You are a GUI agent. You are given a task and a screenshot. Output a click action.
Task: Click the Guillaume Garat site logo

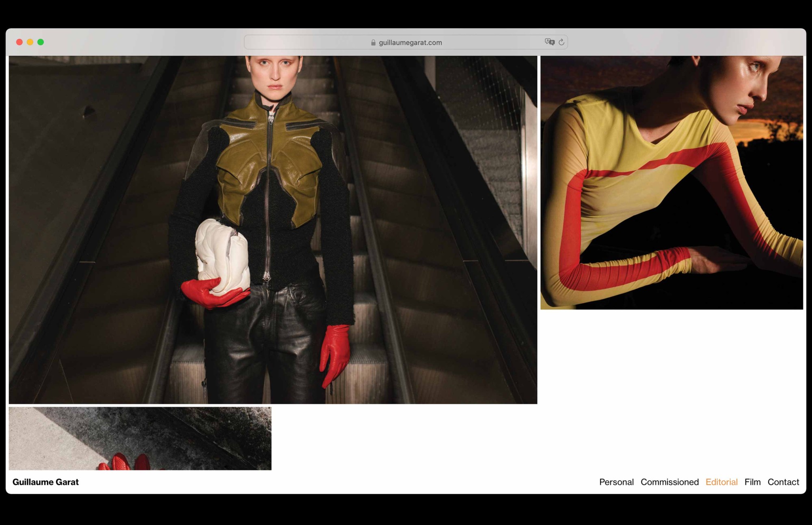coord(46,482)
